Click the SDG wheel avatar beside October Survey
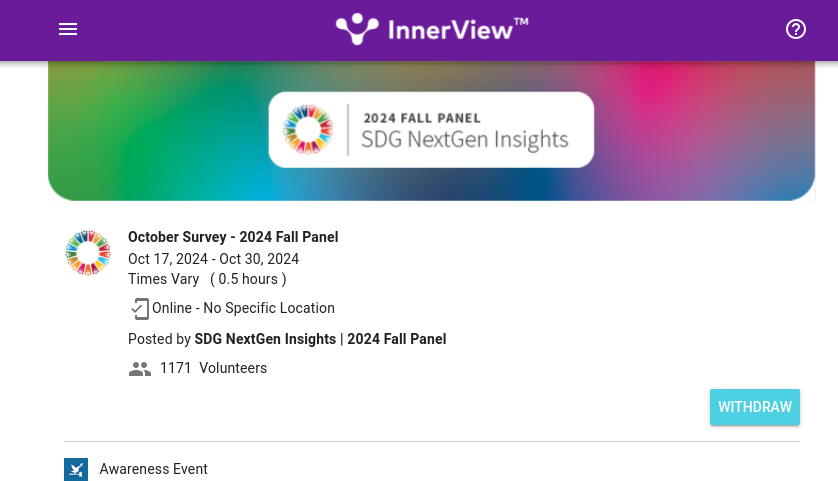 point(88,253)
